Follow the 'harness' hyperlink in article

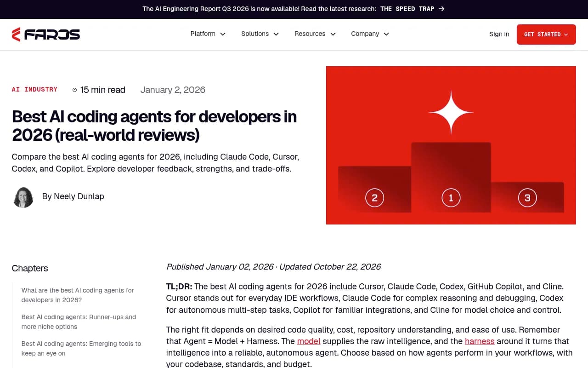click(x=480, y=341)
